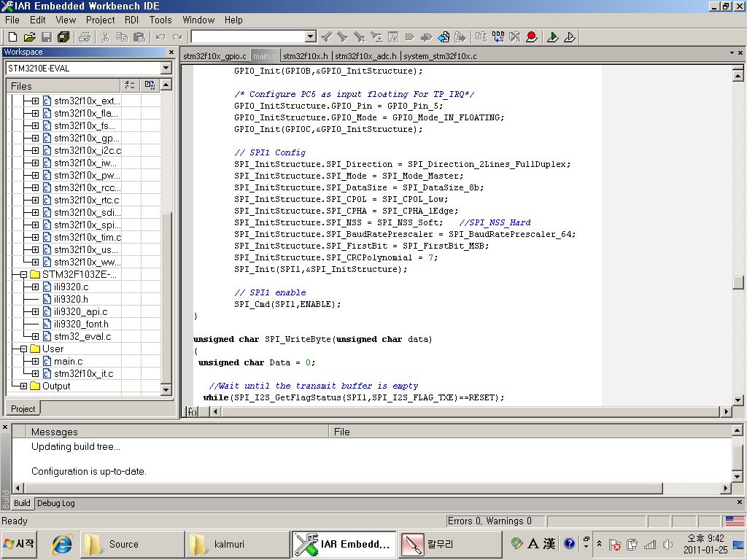This screenshot has width=747, height=560.
Task: Print the current document
Action: [85, 36]
